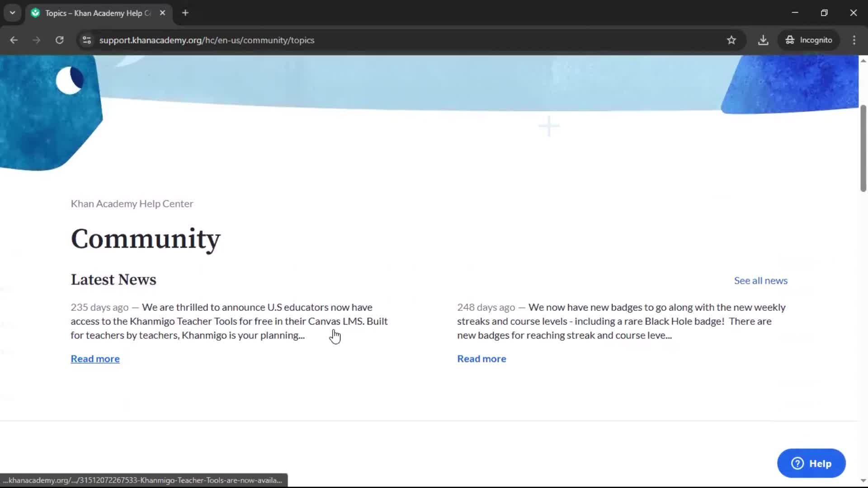Open the Chrome three-dot menu
The width and height of the screenshot is (868, 488).
854,40
